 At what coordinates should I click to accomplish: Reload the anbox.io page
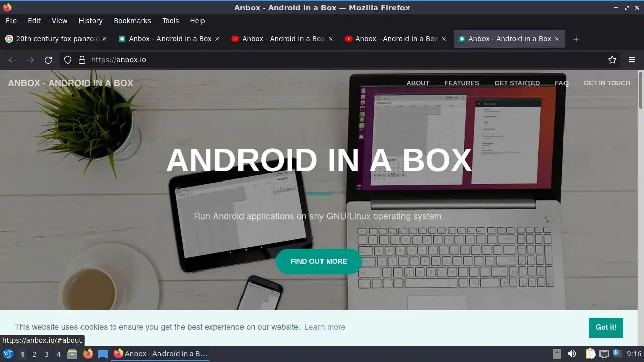click(x=48, y=60)
